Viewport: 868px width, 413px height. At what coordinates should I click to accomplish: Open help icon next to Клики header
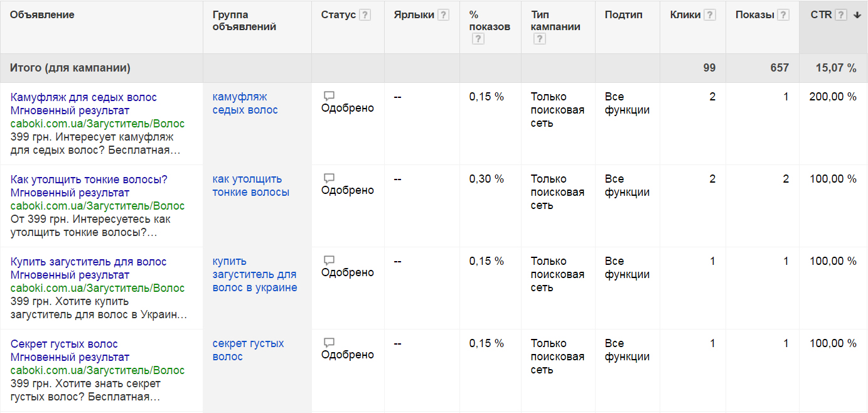(x=710, y=15)
